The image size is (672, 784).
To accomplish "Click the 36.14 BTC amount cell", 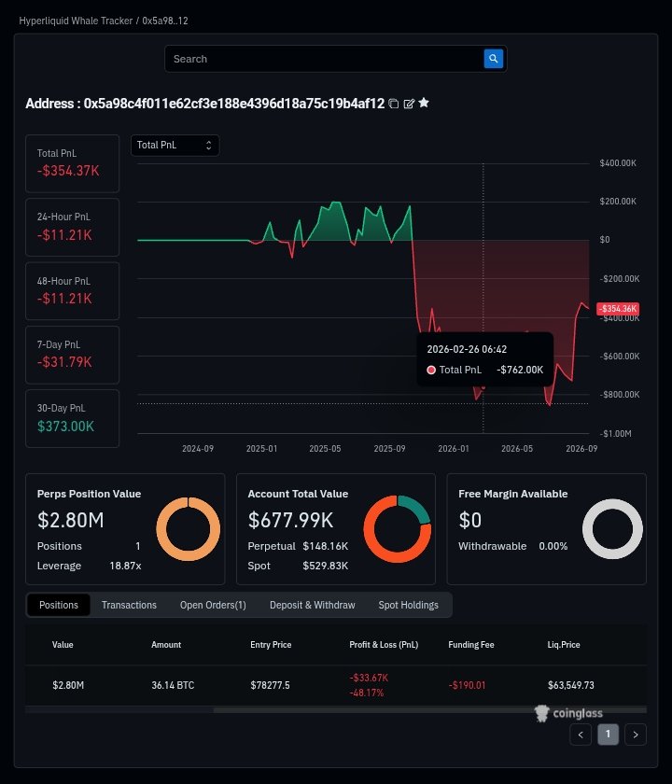I will tap(173, 685).
